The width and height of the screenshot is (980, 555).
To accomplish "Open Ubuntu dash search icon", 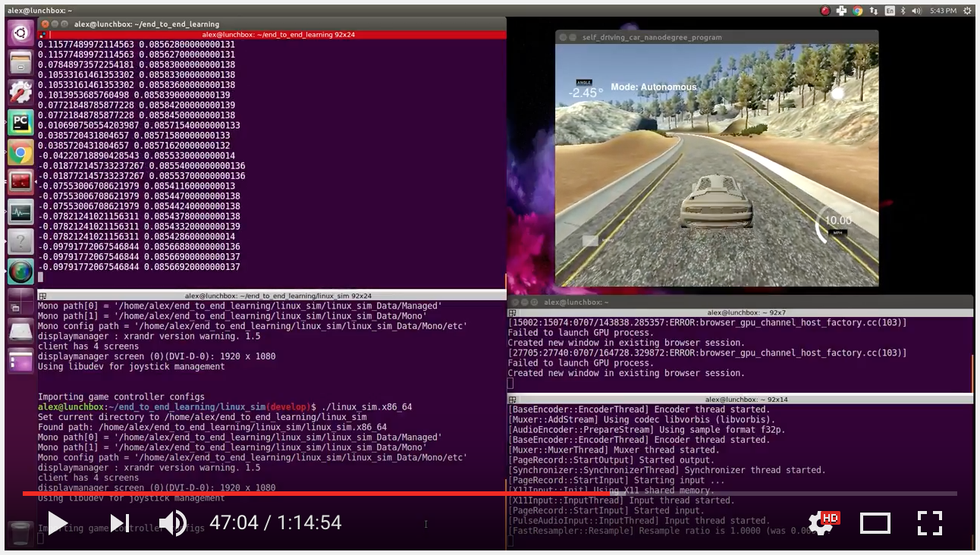I will [x=20, y=33].
